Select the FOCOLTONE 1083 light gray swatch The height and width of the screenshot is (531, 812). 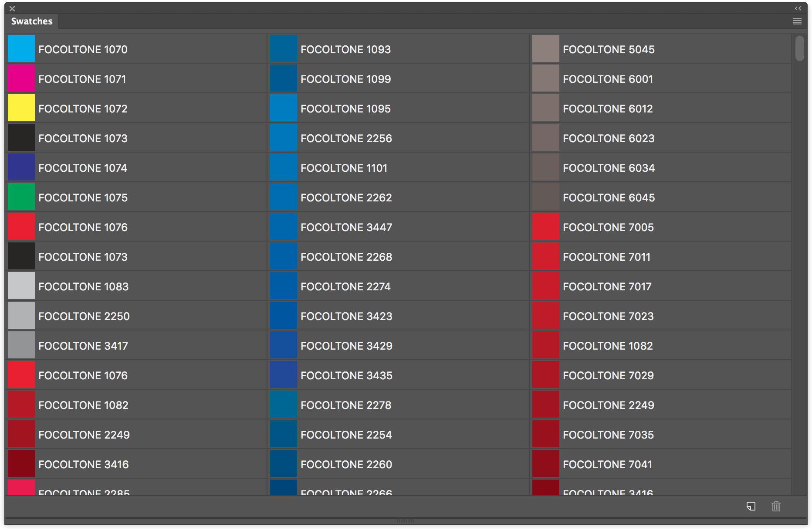tap(21, 286)
